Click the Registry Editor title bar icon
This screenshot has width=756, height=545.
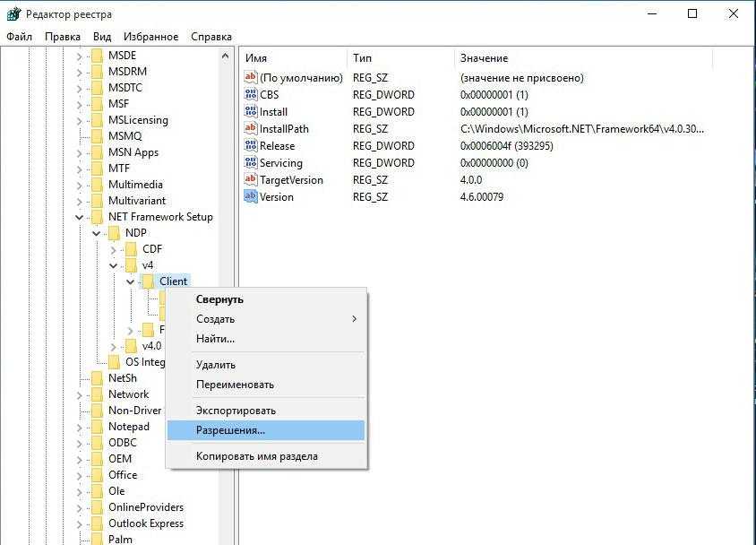coord(13,14)
